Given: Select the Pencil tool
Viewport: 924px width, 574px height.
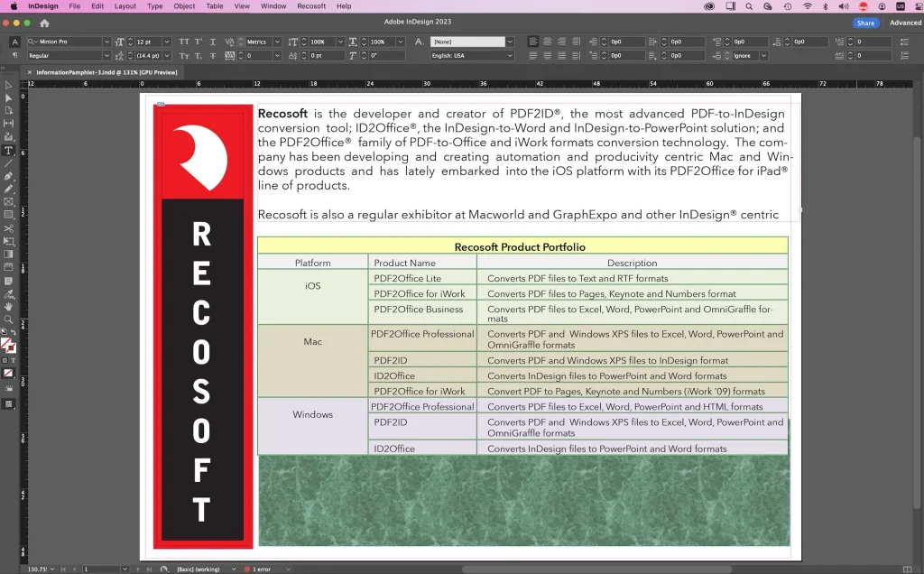Looking at the screenshot, I should point(8,190).
